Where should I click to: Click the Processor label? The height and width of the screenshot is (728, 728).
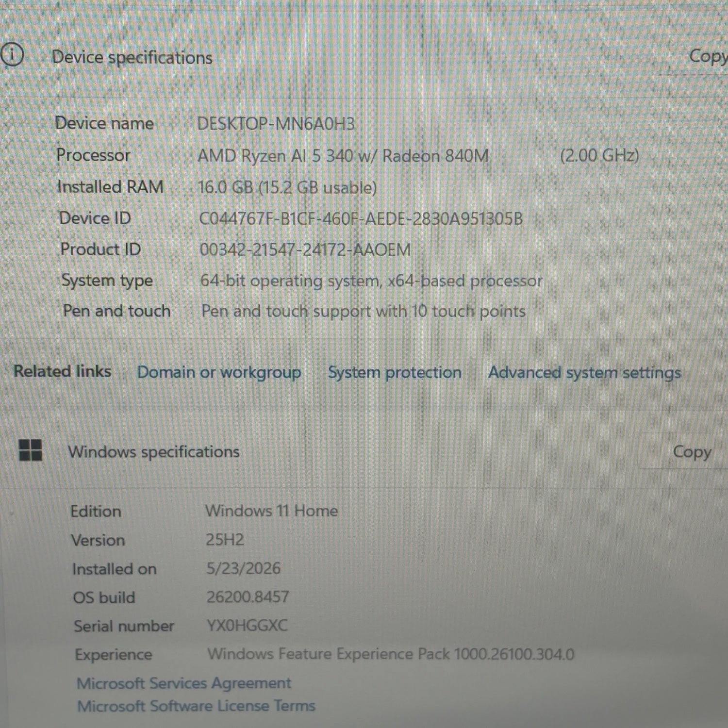click(x=93, y=155)
